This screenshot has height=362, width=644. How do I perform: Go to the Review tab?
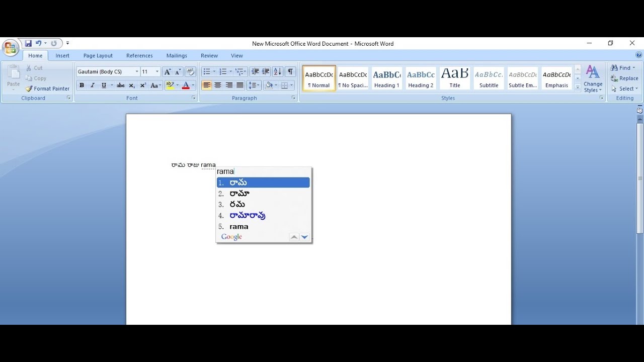tap(209, 56)
